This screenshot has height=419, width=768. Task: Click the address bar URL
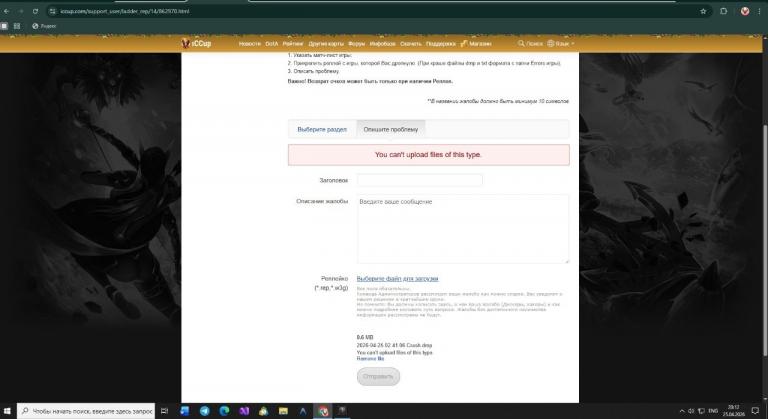tap(125, 11)
